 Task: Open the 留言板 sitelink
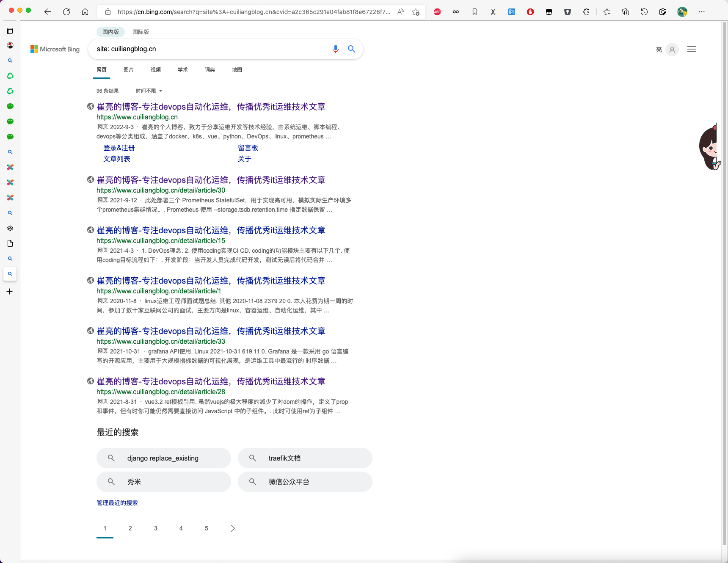[x=248, y=148]
